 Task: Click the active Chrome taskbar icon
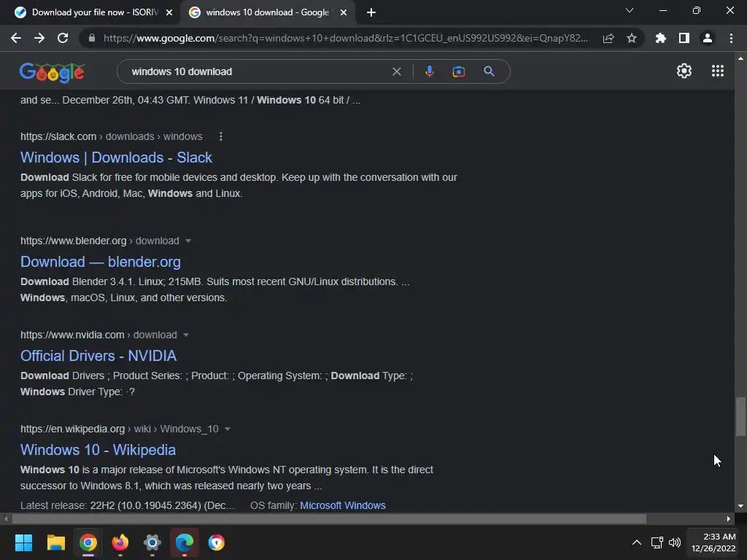pyautogui.click(x=88, y=542)
